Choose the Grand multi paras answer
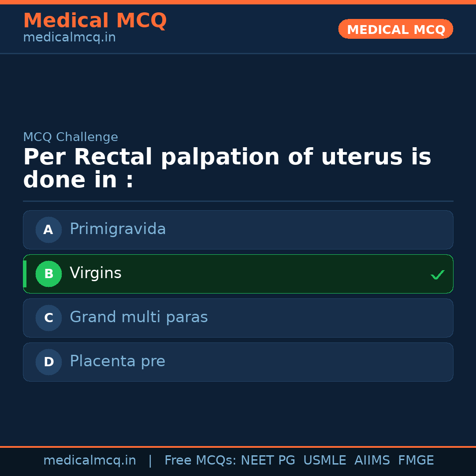Viewport: 476px width, 476px height. pyautogui.click(x=138, y=317)
